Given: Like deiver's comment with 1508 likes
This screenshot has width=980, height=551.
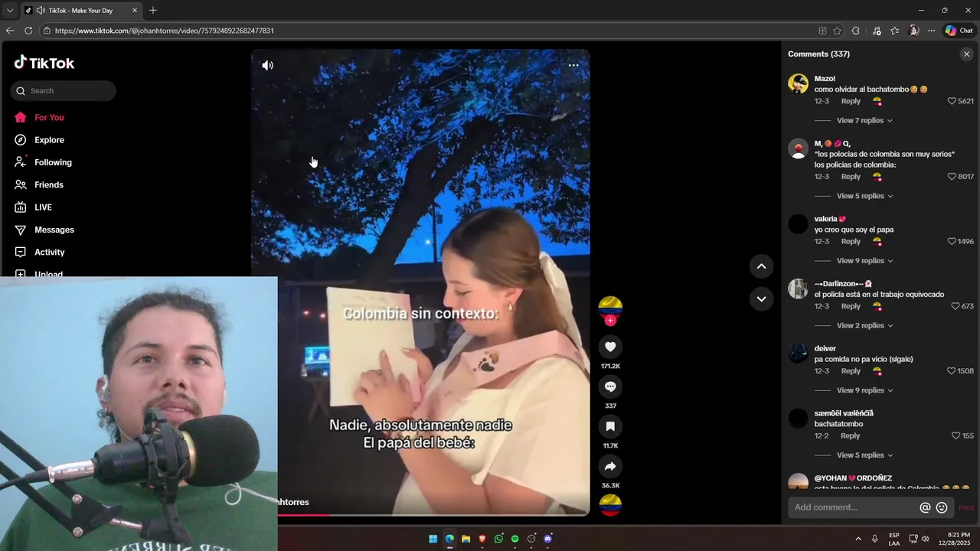Looking at the screenshot, I should 952,371.
